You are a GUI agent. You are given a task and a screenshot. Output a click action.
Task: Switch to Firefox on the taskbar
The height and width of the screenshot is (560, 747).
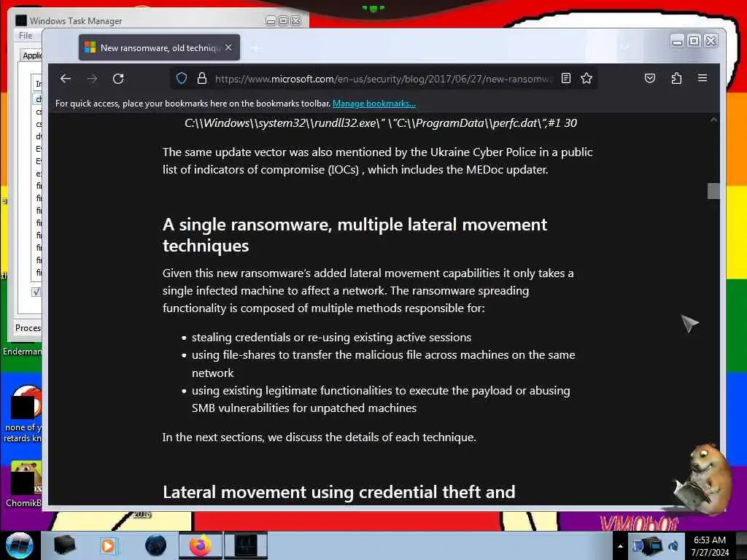point(200,545)
